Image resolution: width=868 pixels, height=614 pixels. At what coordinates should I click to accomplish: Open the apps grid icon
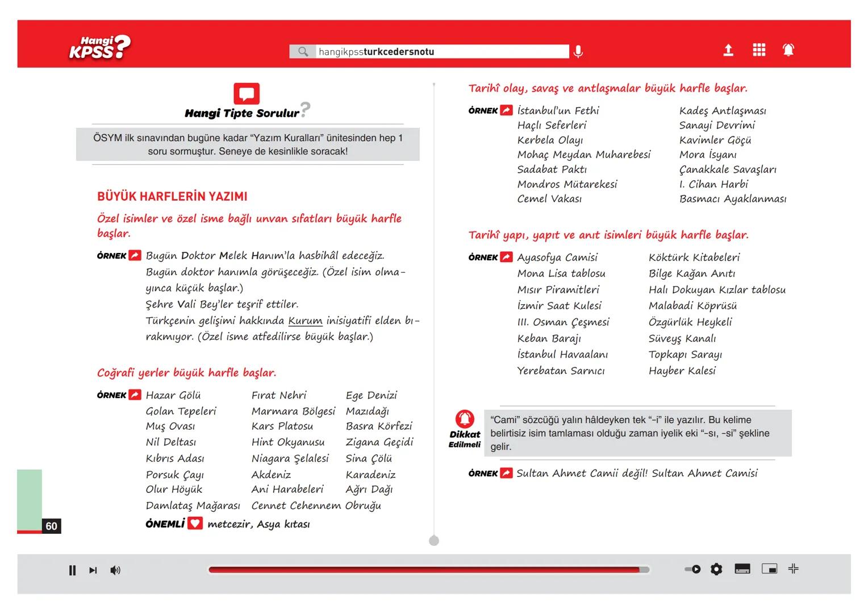pyautogui.click(x=759, y=51)
